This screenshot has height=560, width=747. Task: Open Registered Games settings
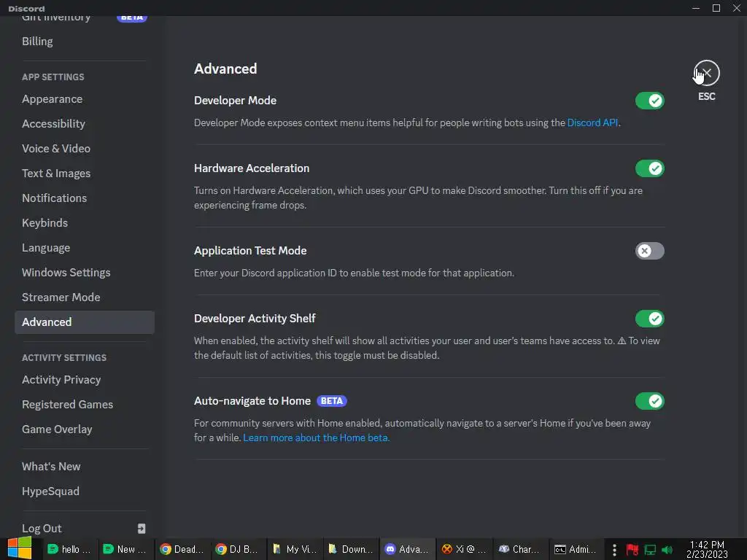(x=85, y=404)
